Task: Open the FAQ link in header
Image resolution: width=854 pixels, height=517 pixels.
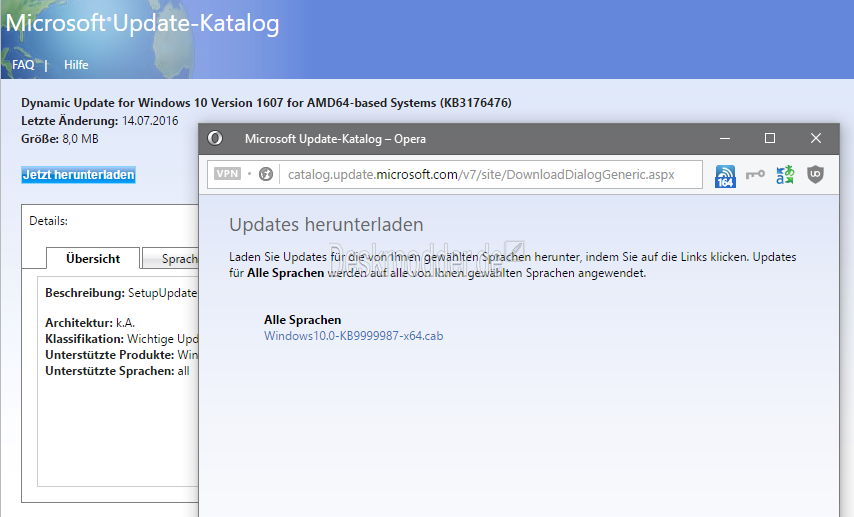Action: pos(23,65)
